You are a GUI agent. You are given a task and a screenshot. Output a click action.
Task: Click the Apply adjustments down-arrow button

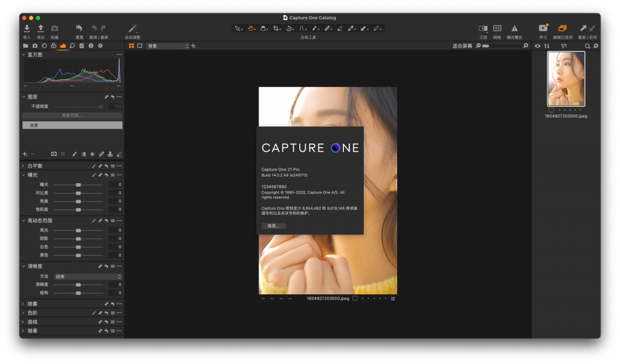592,28
